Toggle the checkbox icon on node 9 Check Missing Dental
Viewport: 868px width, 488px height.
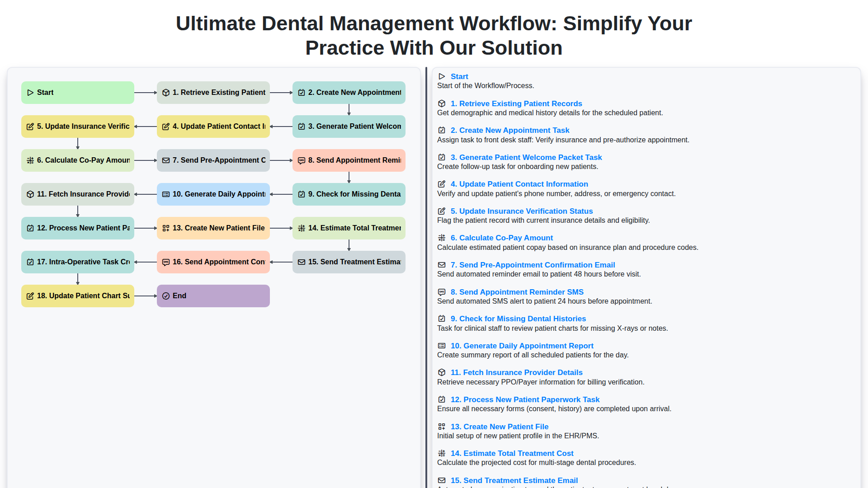click(x=302, y=194)
